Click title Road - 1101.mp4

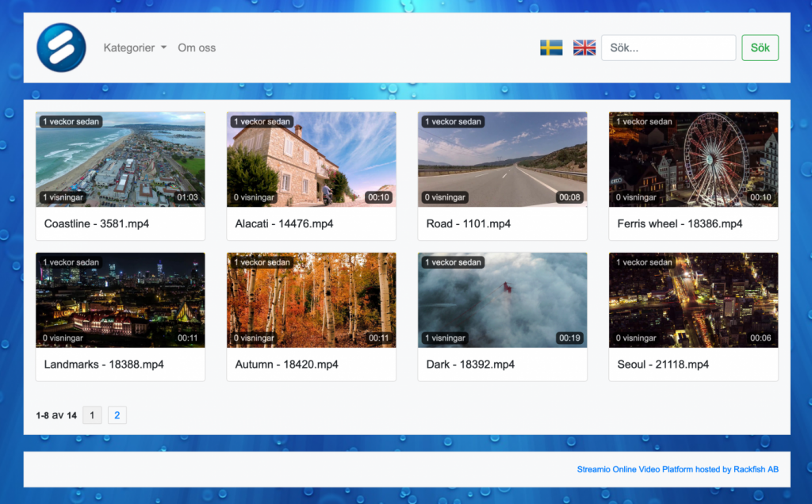tap(468, 223)
